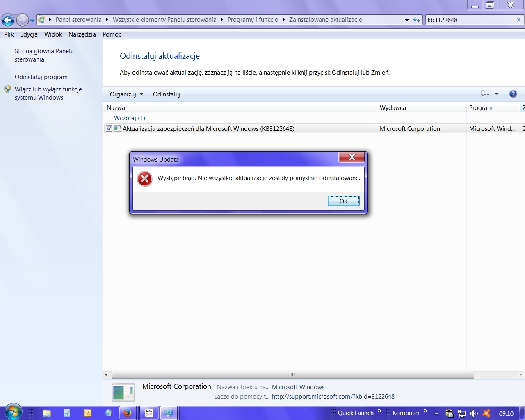Open the Organizuj dropdown menu
Image resolution: width=525 pixels, height=420 pixels.
click(x=126, y=94)
